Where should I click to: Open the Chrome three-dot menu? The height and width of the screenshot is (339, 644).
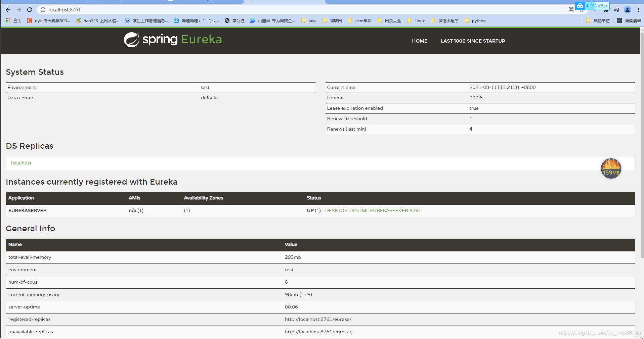click(x=638, y=10)
